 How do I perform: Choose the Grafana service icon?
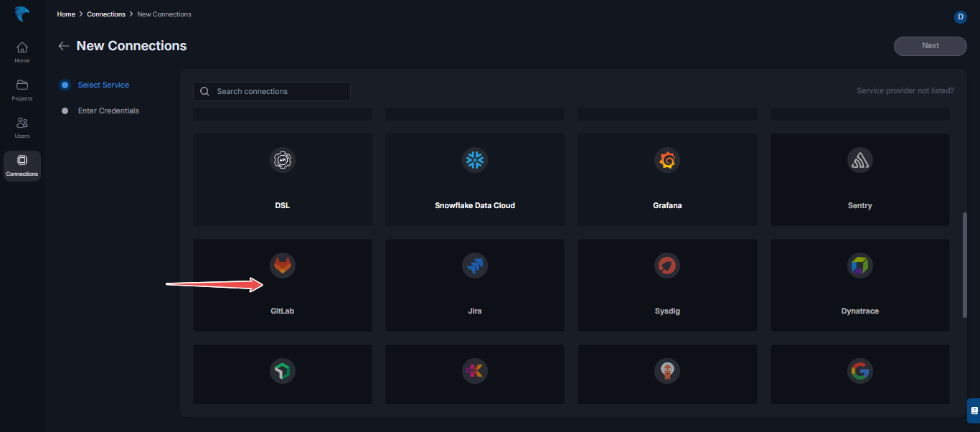(x=666, y=160)
